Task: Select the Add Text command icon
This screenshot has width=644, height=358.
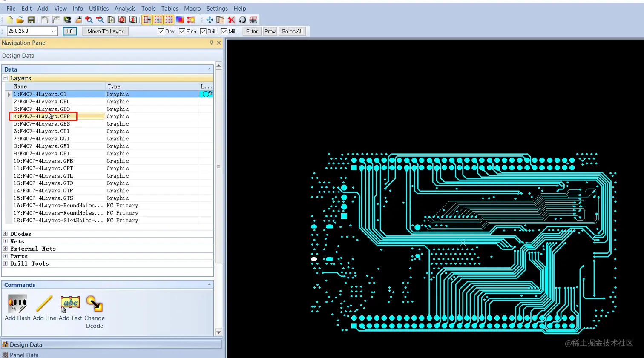Action: tap(70, 304)
